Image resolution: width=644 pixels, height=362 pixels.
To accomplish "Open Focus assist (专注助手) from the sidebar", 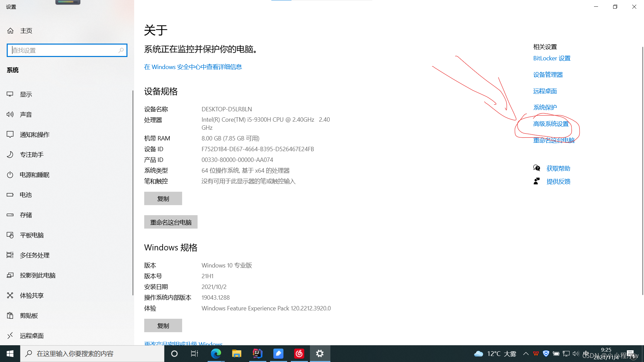I will 32,155.
